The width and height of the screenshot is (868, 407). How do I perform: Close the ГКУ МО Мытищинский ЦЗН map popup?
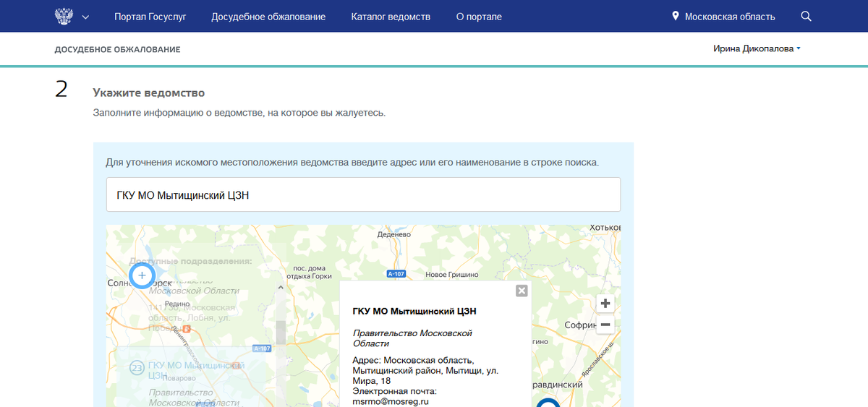tap(522, 291)
